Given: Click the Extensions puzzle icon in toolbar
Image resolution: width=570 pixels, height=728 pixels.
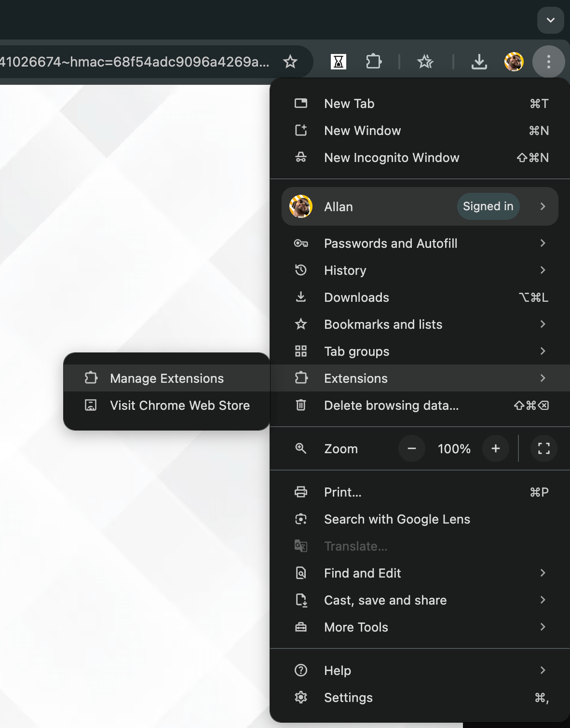Looking at the screenshot, I should (374, 62).
